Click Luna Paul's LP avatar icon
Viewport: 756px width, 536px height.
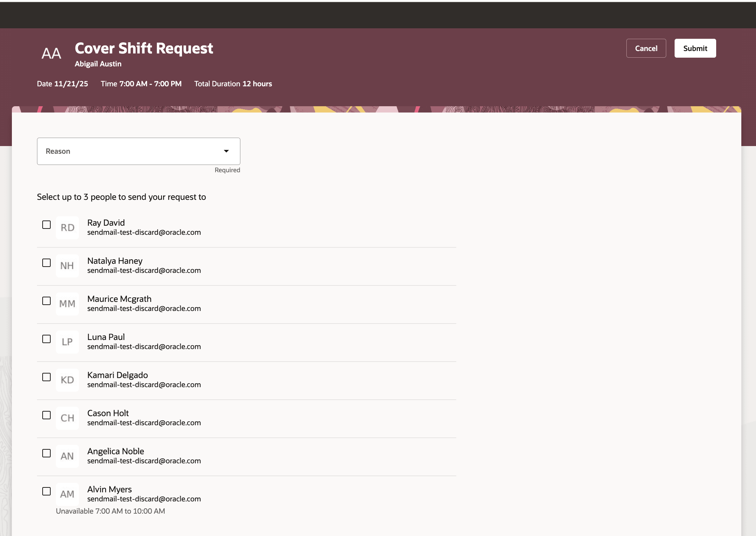tap(67, 342)
